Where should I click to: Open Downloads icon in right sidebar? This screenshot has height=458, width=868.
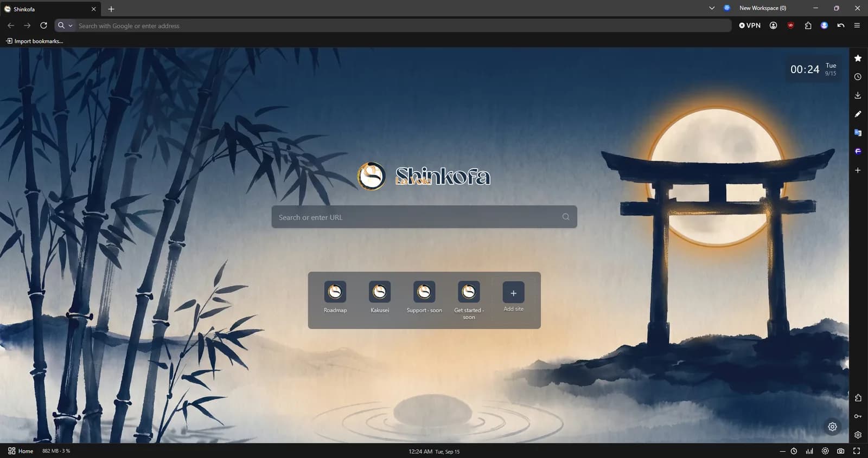click(858, 95)
